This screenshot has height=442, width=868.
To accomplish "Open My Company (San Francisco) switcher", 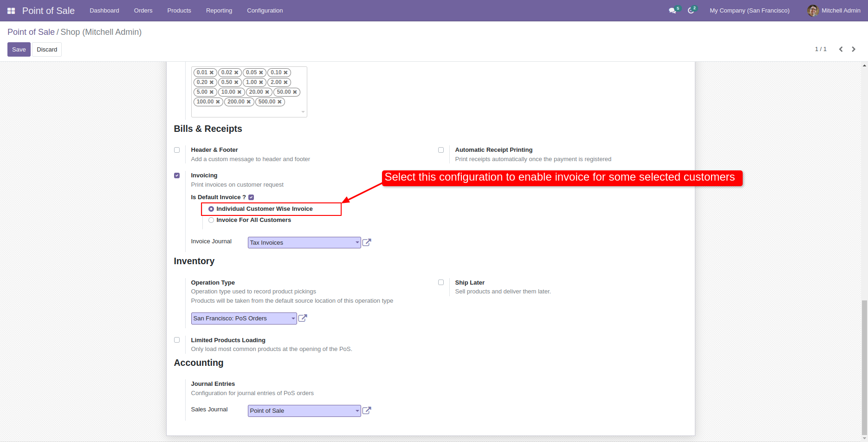I will (x=749, y=11).
